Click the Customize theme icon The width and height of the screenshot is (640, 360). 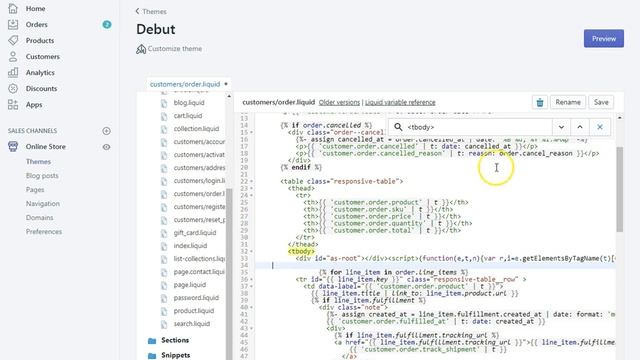[x=141, y=49]
